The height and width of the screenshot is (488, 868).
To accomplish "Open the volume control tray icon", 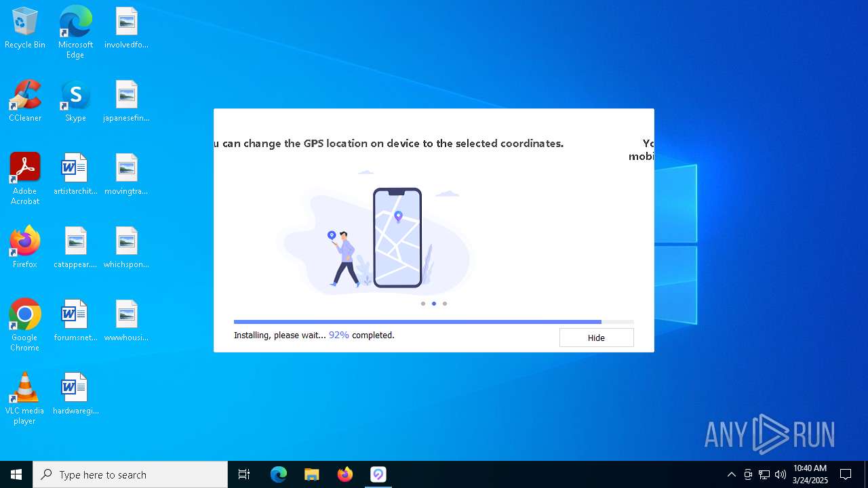I will click(781, 474).
